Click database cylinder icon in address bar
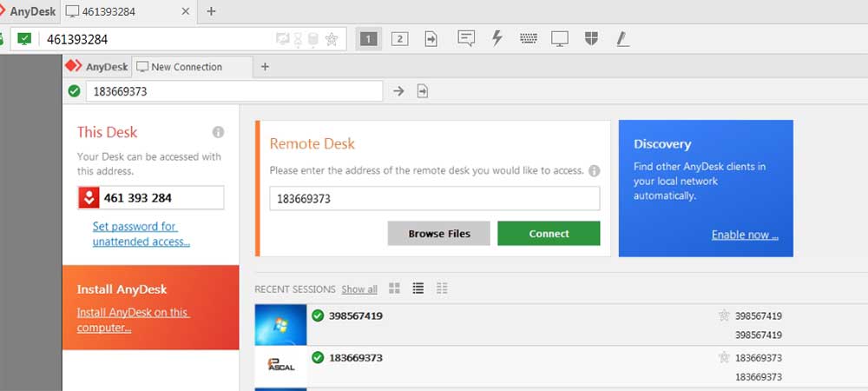 coord(312,39)
